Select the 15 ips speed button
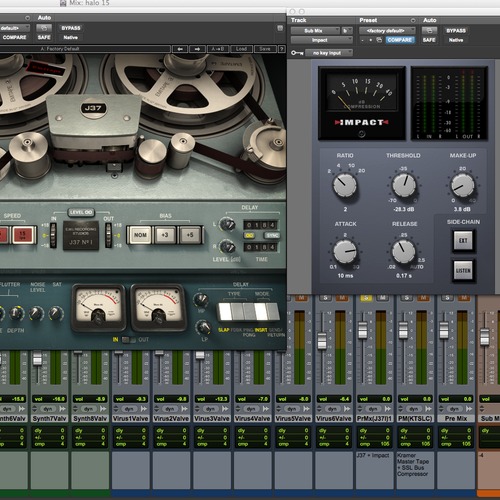 (x=23, y=235)
